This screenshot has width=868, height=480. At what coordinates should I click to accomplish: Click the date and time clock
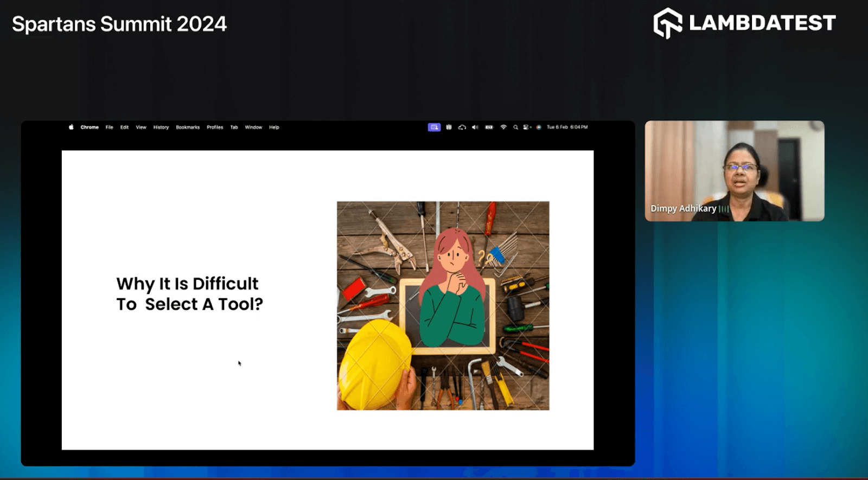click(x=567, y=127)
